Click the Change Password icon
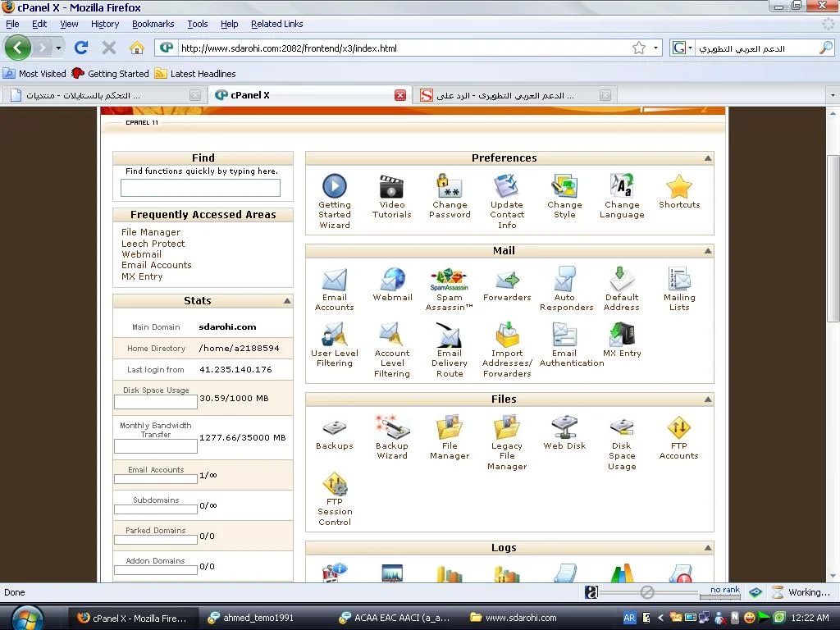Screen dimensions: 840x630 [x=450, y=186]
